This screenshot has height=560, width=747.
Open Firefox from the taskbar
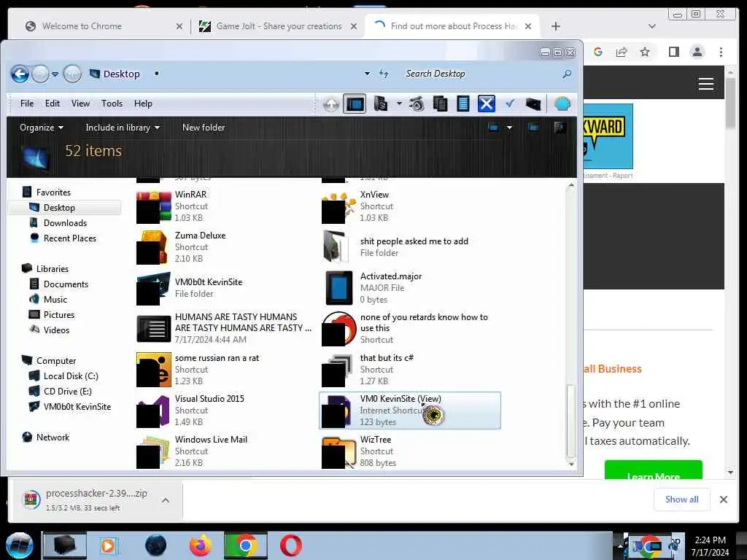pyautogui.click(x=200, y=545)
